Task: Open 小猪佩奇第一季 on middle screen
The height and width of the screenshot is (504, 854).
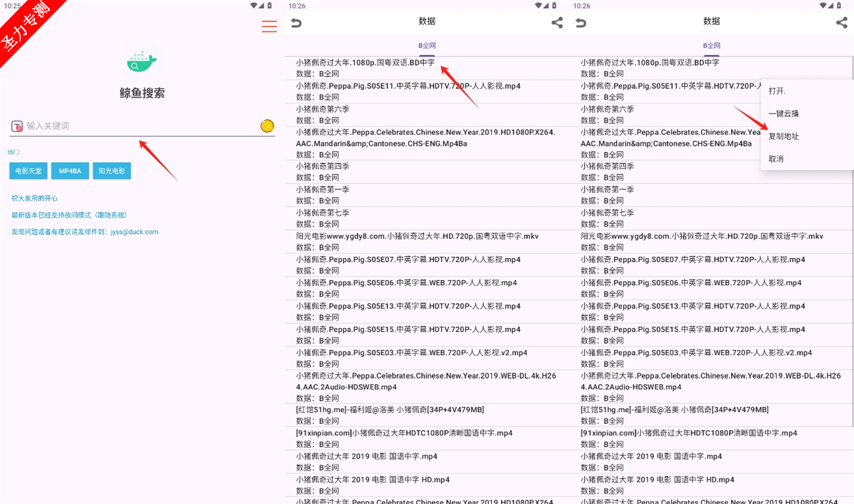Action: click(427, 195)
